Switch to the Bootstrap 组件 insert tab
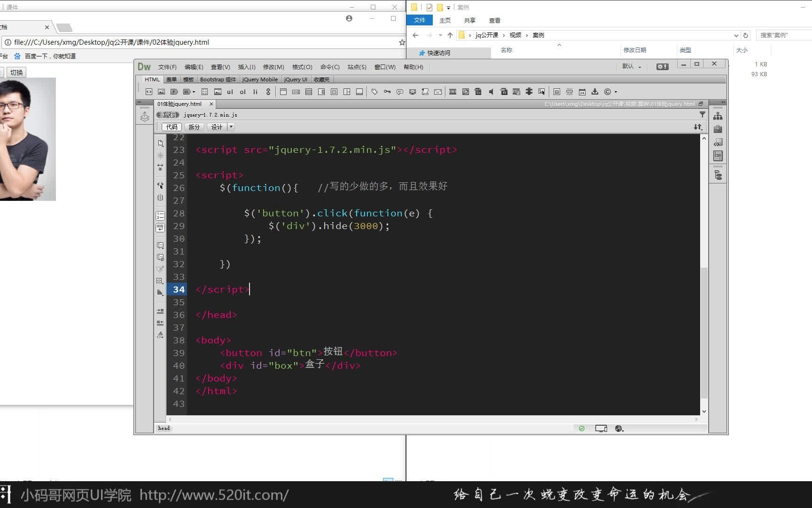 coord(218,79)
